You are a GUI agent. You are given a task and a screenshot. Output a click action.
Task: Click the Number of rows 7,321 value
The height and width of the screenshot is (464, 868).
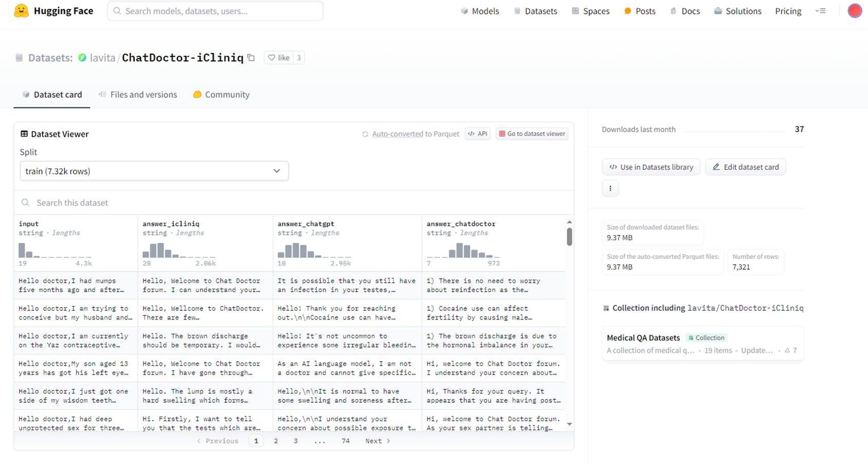coord(741,267)
